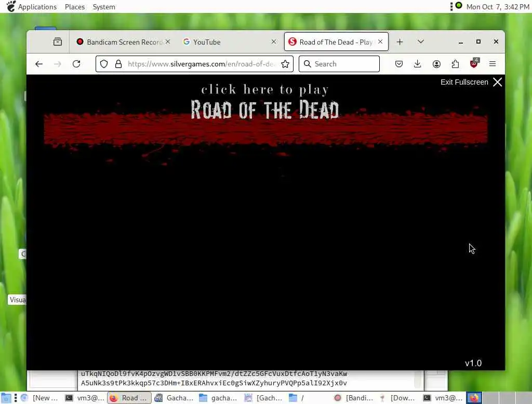Open the uBlock Origin extension icon
The image size is (532, 404).
pyautogui.click(x=474, y=63)
